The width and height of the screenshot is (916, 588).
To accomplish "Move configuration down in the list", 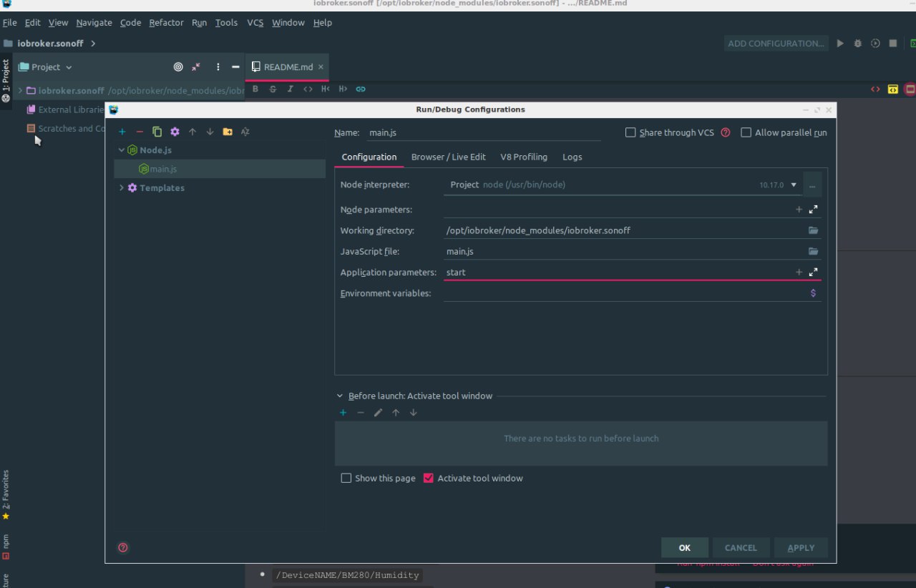I will (x=210, y=132).
